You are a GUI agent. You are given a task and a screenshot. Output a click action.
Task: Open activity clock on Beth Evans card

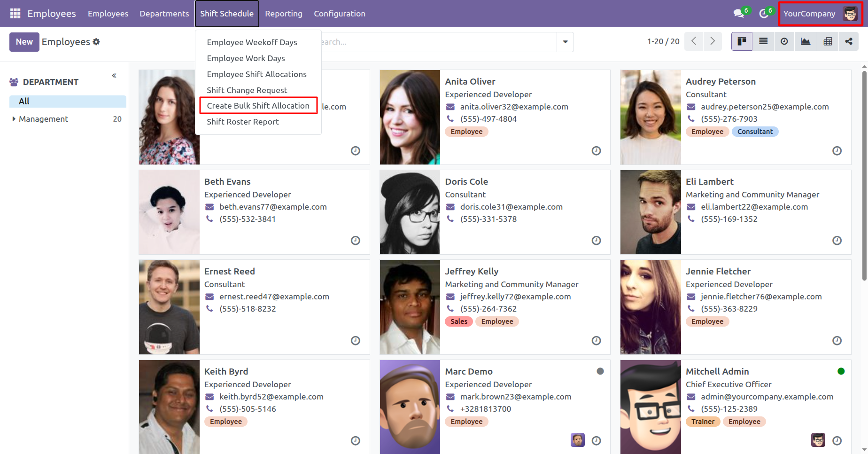pyautogui.click(x=356, y=241)
